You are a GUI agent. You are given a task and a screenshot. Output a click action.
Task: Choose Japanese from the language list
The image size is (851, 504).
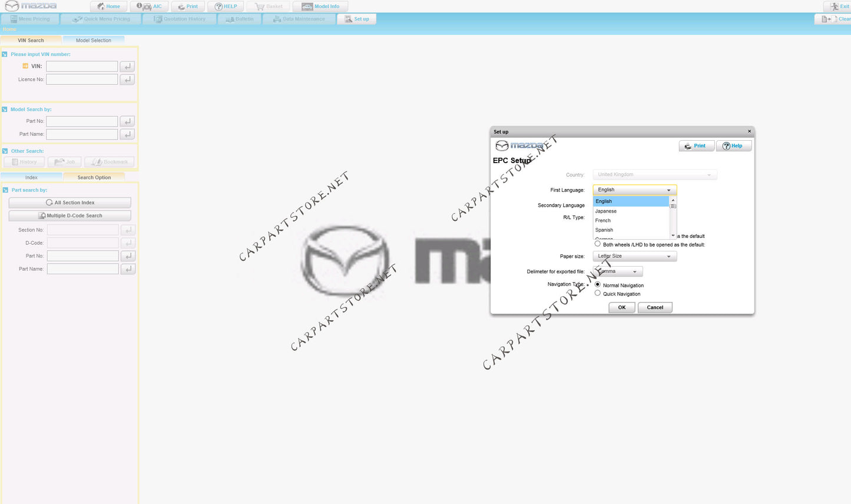606,211
